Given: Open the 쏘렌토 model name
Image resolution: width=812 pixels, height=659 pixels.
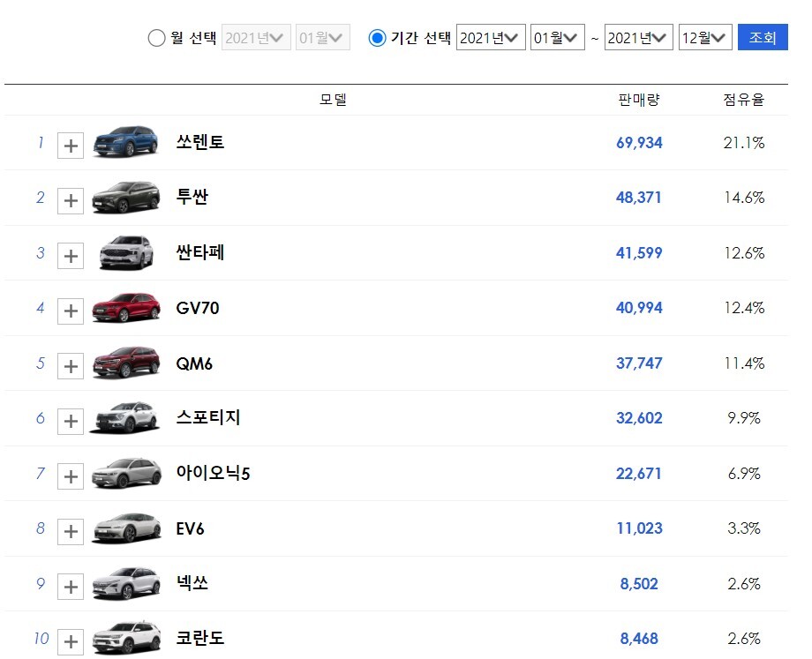Looking at the screenshot, I should coord(199,142).
